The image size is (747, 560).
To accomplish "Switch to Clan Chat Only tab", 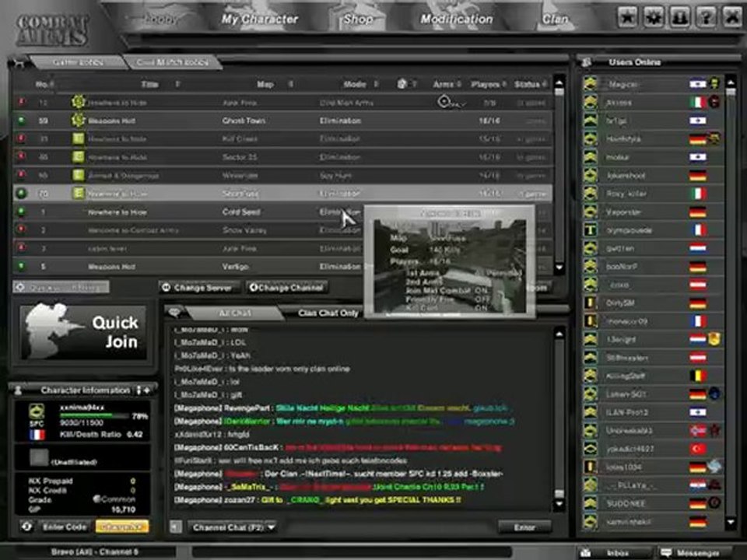I will pos(328,313).
